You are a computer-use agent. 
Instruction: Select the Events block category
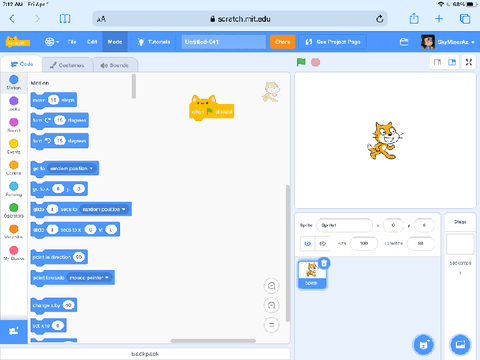click(14, 146)
